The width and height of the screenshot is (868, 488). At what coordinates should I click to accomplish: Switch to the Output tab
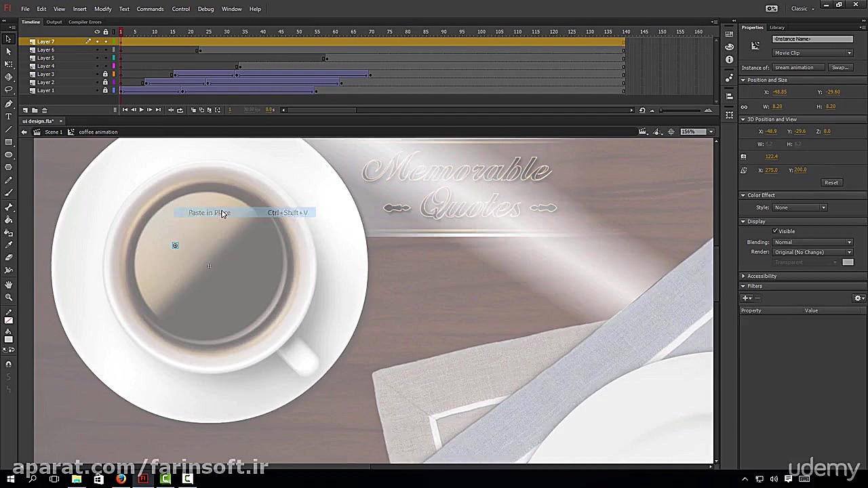(x=54, y=22)
